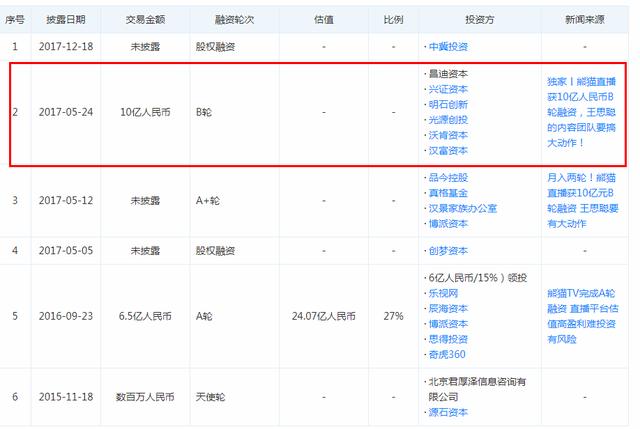640x429 pixels.
Task: Click the A轮 round cell
Action: 204,316
